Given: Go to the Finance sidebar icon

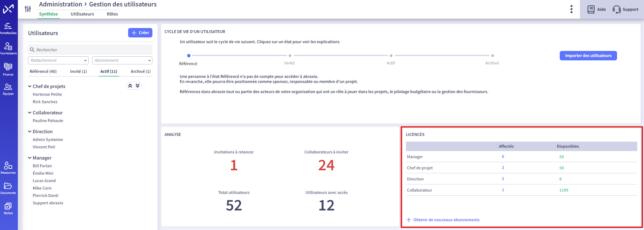Looking at the screenshot, I should [x=8, y=69].
